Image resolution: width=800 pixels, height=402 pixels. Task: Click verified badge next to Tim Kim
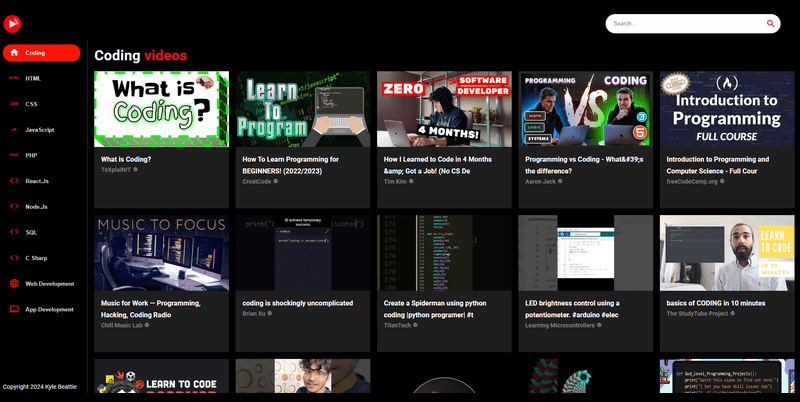point(411,181)
